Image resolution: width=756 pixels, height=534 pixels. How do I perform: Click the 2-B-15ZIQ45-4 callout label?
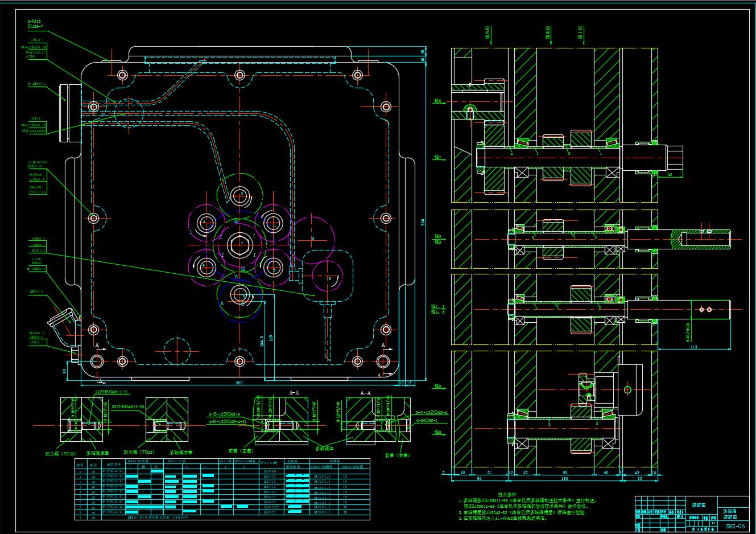(224, 414)
